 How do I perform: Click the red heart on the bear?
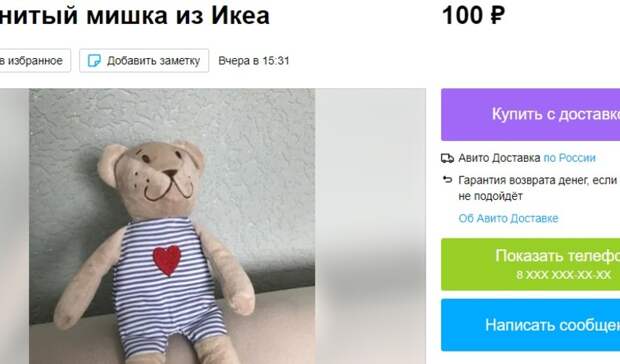[x=167, y=260]
